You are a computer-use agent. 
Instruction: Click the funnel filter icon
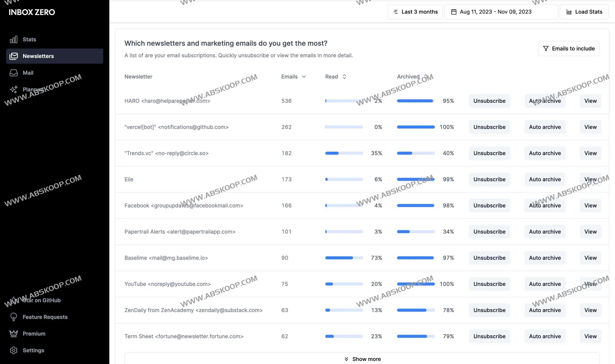[x=546, y=49]
